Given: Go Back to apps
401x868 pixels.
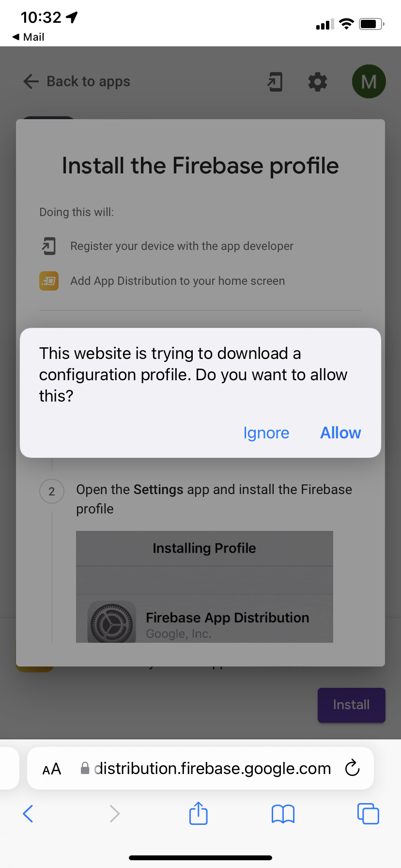Looking at the screenshot, I should pos(77,81).
